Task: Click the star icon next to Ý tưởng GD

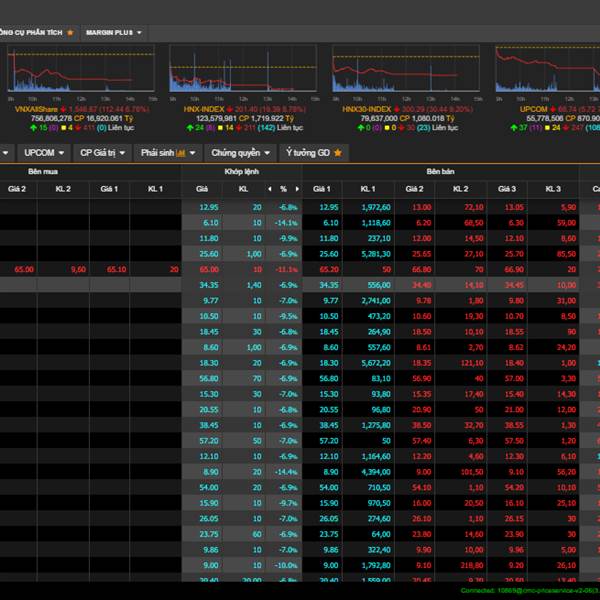Action: [x=338, y=153]
